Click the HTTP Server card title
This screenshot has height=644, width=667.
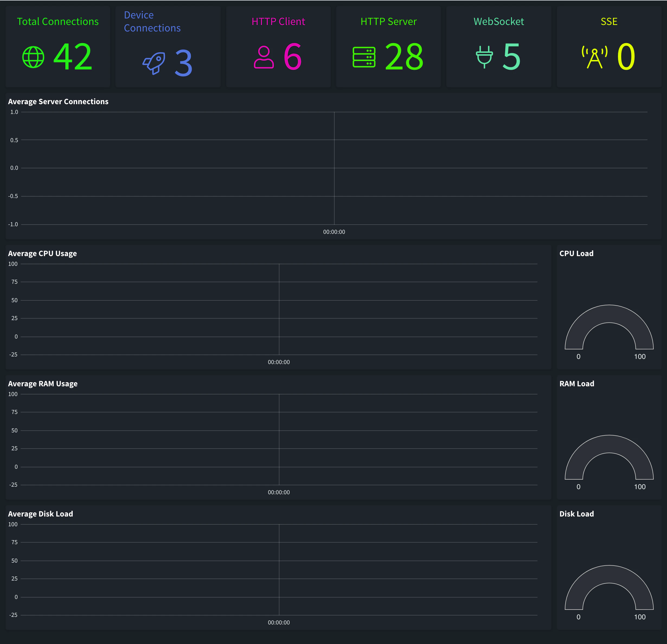(x=389, y=21)
